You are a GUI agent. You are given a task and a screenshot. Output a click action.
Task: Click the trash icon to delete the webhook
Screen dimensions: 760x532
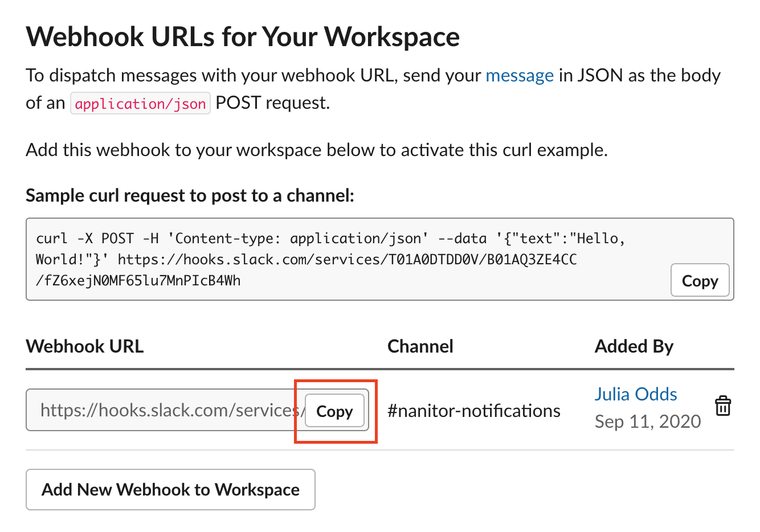(x=722, y=406)
